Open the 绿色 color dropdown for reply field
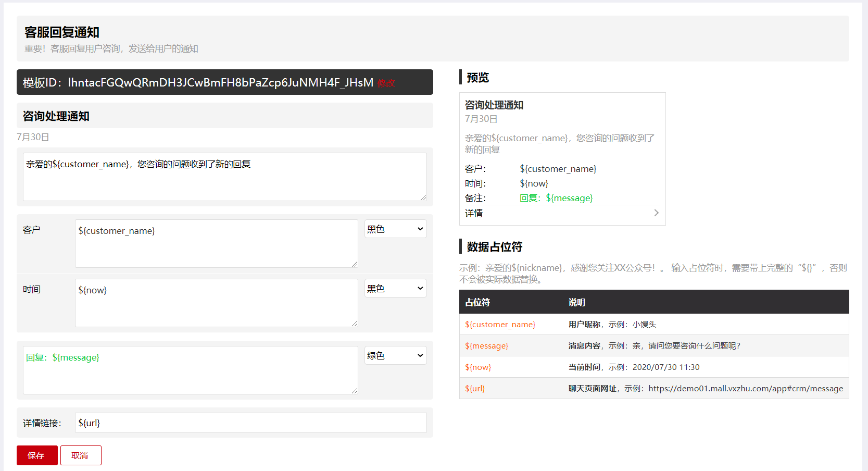 [395, 356]
